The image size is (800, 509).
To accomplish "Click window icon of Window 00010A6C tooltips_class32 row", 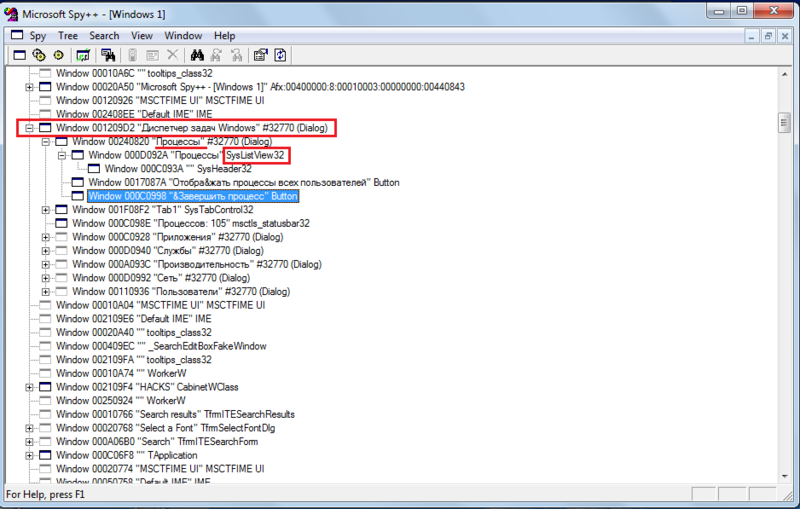I will (45, 73).
